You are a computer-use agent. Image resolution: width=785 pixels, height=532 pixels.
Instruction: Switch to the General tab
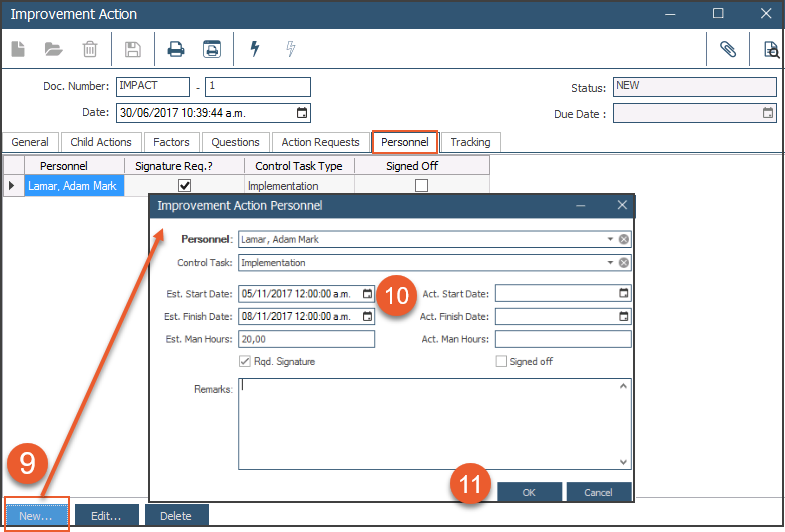(x=30, y=142)
